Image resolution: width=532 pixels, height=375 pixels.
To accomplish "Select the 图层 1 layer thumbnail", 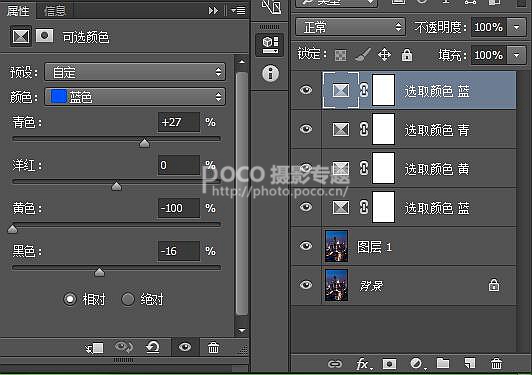I will tap(336, 246).
